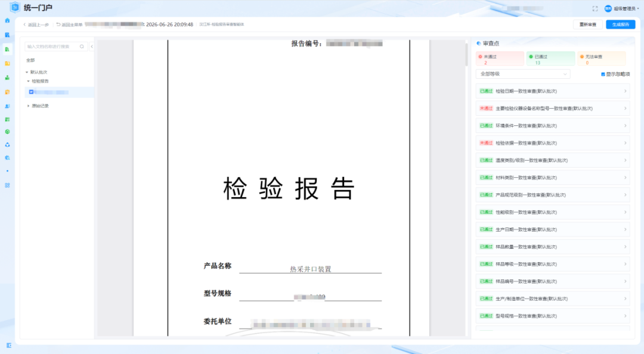The height and width of the screenshot is (354, 644).
Task: Collapse the document list panel arrow
Action: coord(92,47)
